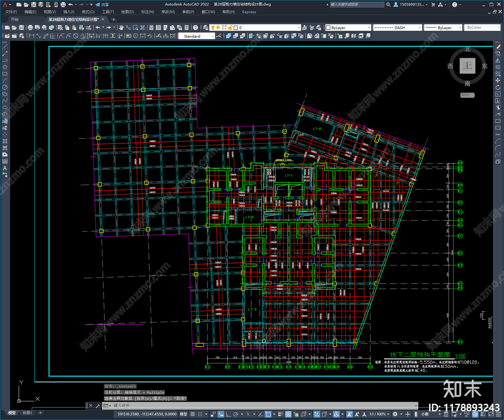Open the ByLayer color dropdown

(348, 28)
